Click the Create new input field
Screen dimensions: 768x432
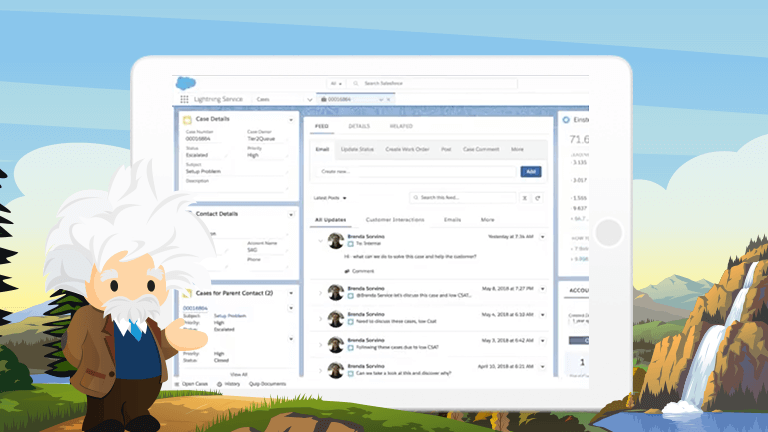coord(417,171)
